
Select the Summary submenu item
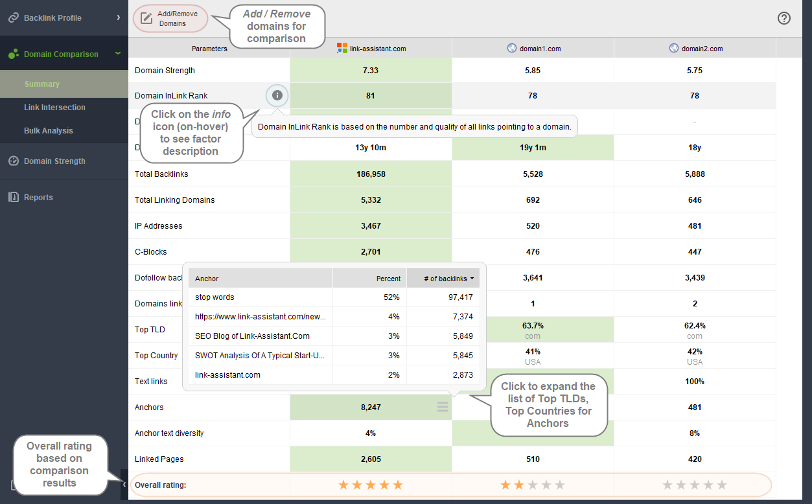(x=42, y=84)
